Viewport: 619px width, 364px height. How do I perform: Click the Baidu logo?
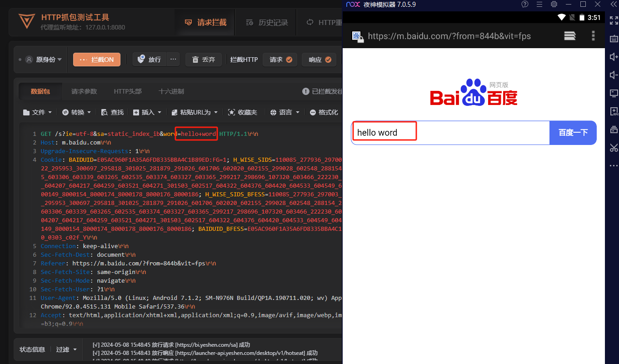point(474,93)
